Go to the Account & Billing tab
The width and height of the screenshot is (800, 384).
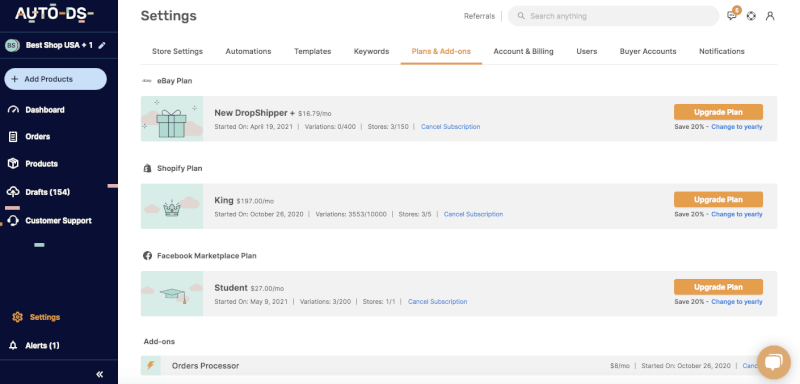click(523, 52)
